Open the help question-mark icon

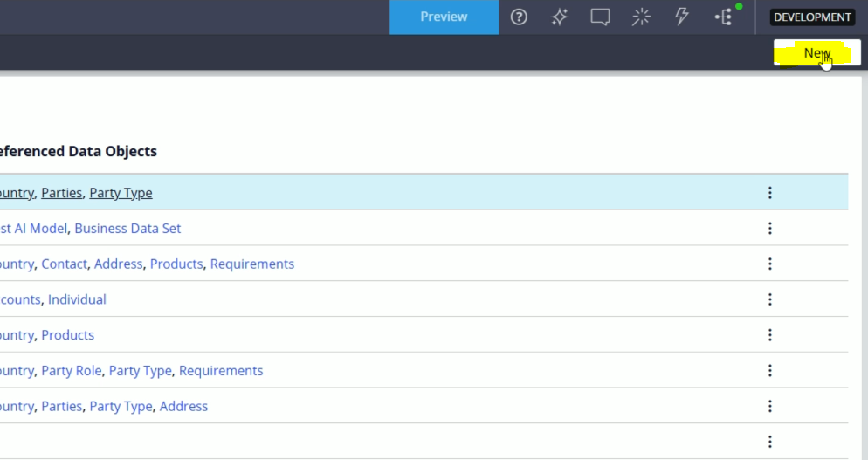pos(519,17)
